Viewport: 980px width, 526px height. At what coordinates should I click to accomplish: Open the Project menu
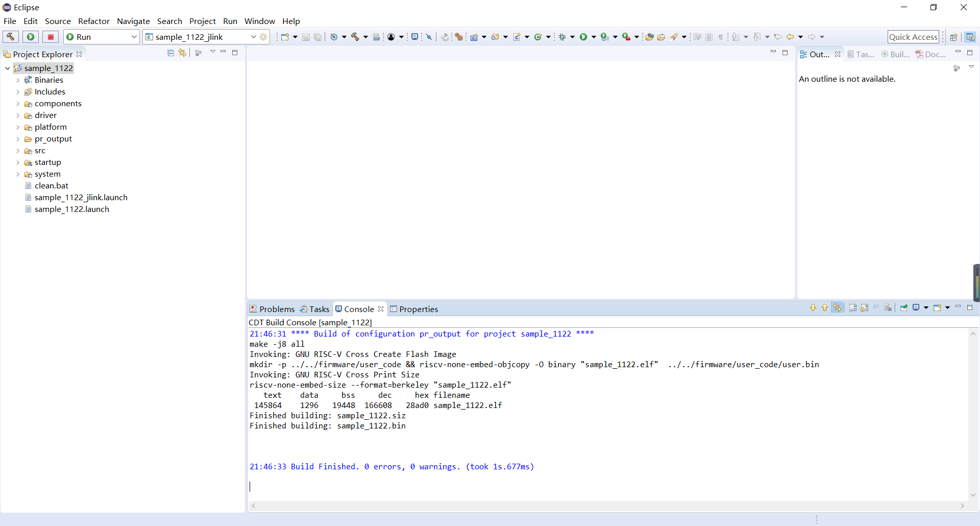202,21
